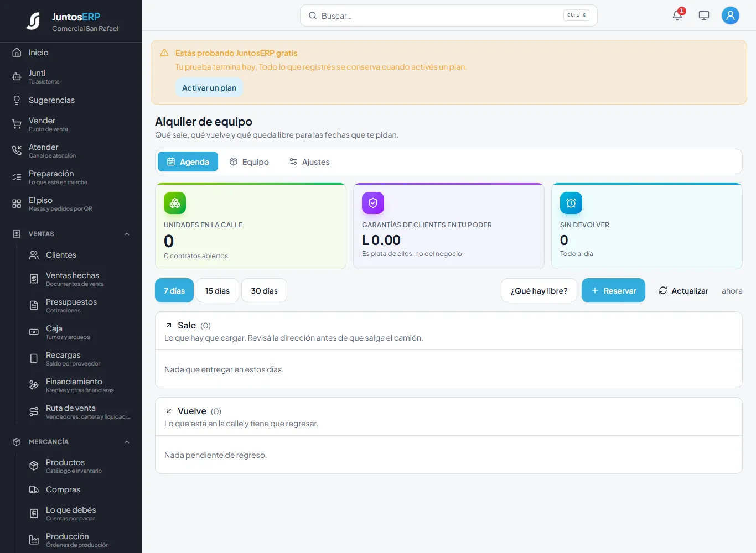The height and width of the screenshot is (553, 756).
Task: Open the user profile avatar
Action: tap(731, 15)
